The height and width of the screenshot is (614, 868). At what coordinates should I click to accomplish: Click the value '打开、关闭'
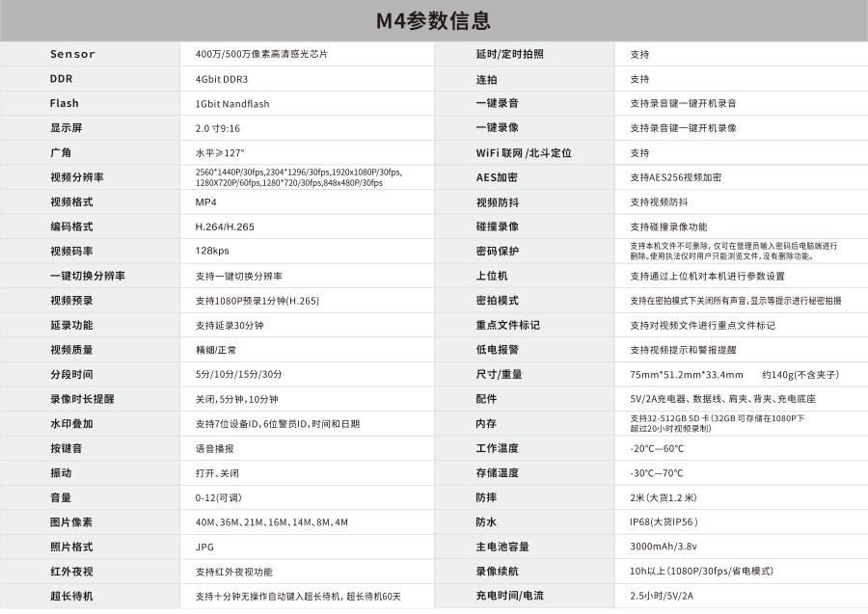pos(217,473)
